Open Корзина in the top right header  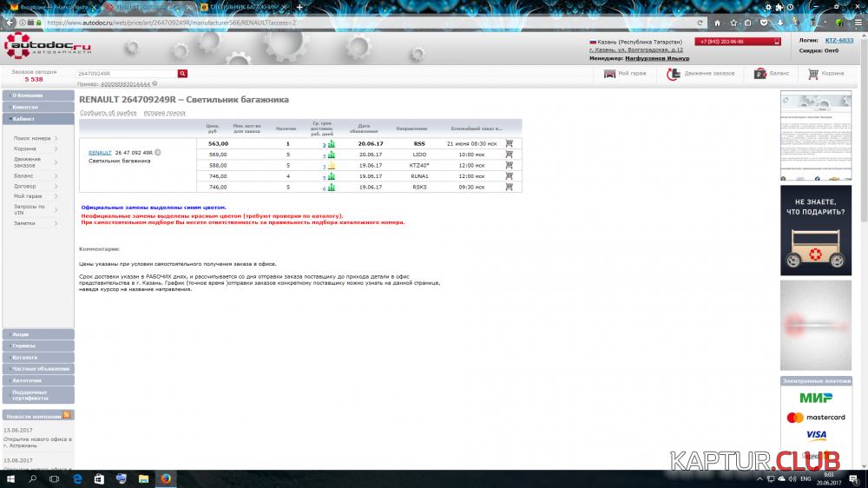825,74
